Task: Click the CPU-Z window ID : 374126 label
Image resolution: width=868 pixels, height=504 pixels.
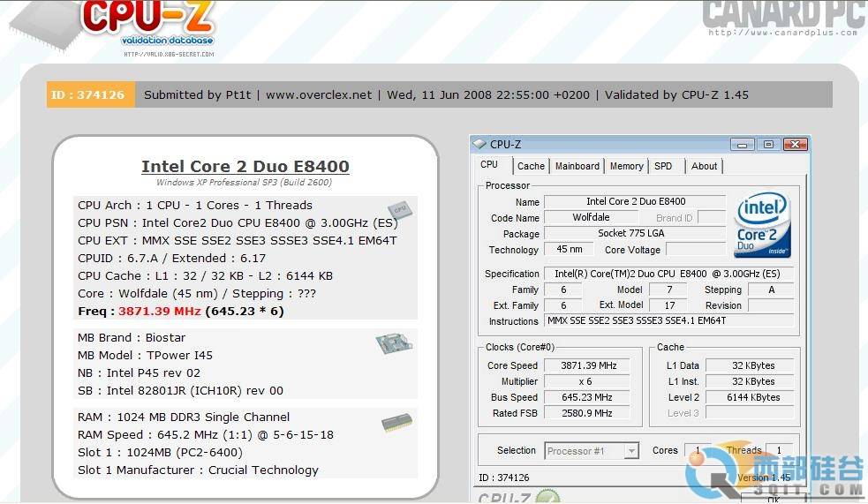Action: [503, 478]
